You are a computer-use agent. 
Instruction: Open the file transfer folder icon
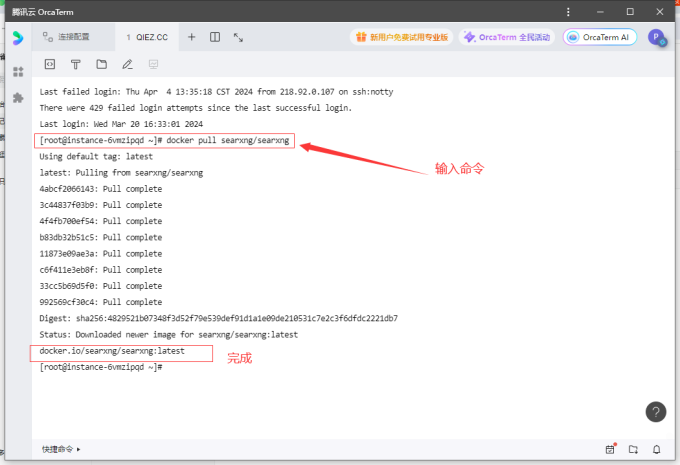click(x=633, y=449)
